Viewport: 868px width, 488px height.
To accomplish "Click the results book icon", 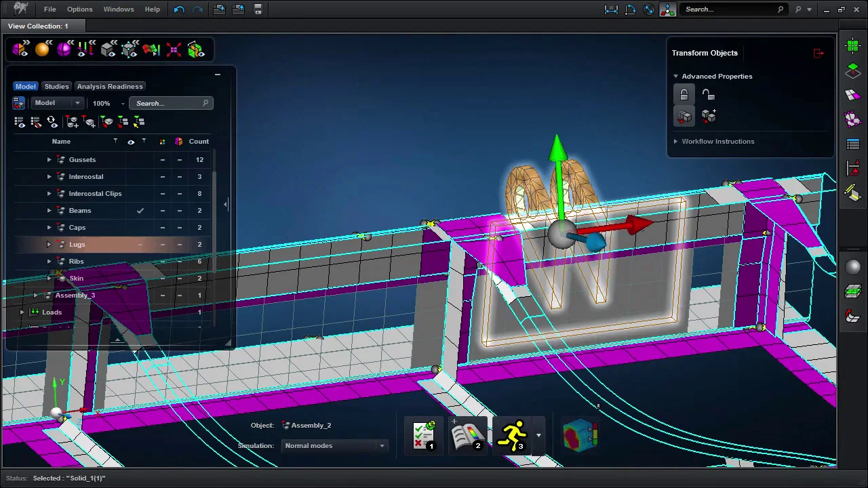I will pyautogui.click(x=467, y=435).
